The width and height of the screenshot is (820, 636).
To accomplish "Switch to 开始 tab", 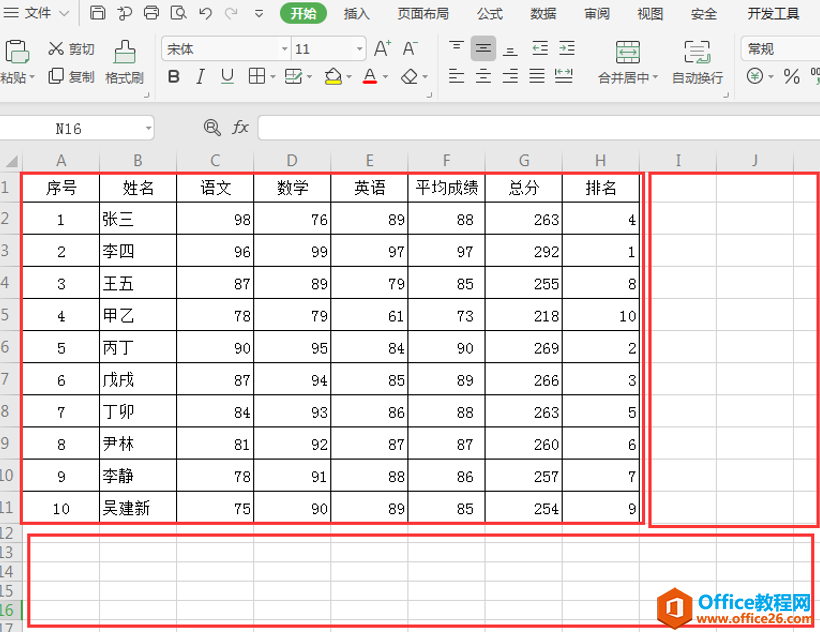I will pos(303,13).
